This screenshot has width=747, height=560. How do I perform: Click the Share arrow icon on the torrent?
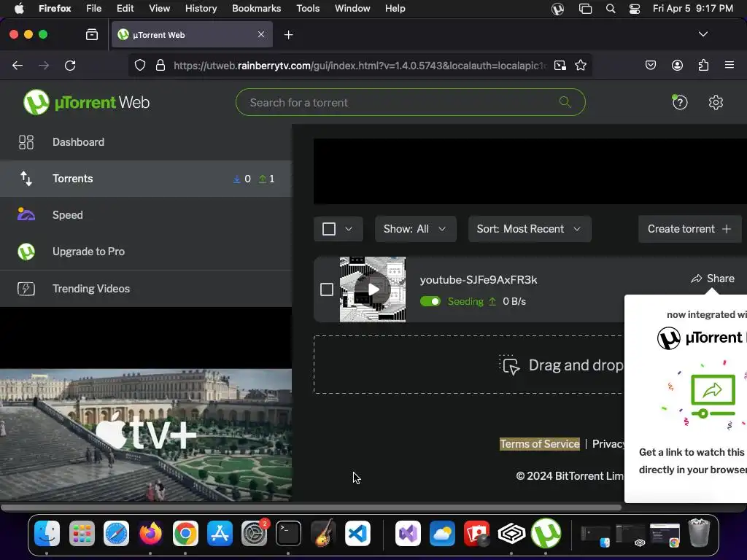(697, 279)
